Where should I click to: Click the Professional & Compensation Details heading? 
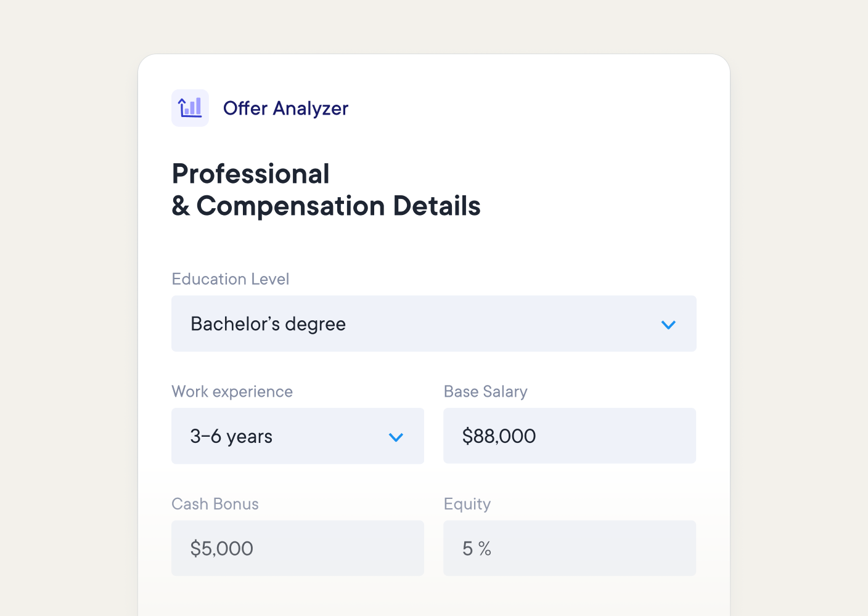pos(325,190)
